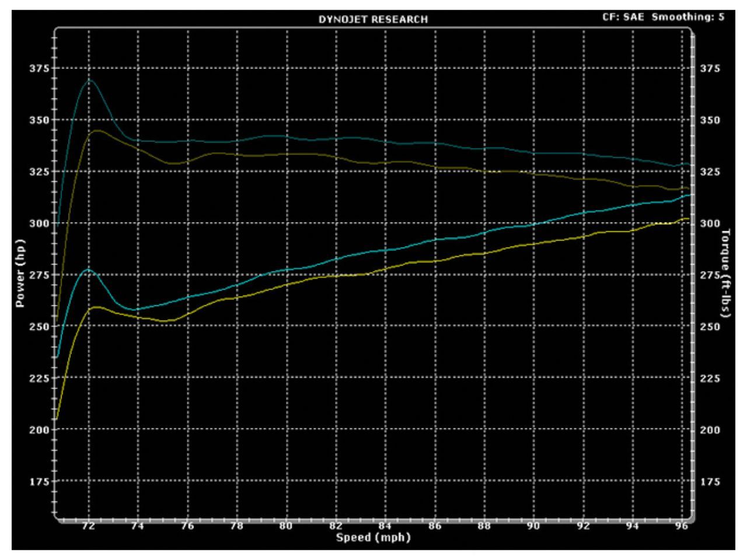This screenshot has height=560, width=747.
Task: Click the 175 value on the Torque axis
Action: point(710,481)
